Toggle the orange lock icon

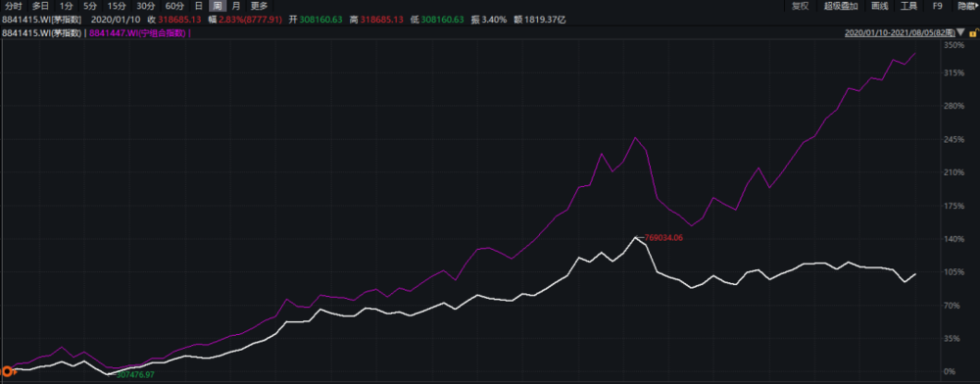[x=974, y=32]
